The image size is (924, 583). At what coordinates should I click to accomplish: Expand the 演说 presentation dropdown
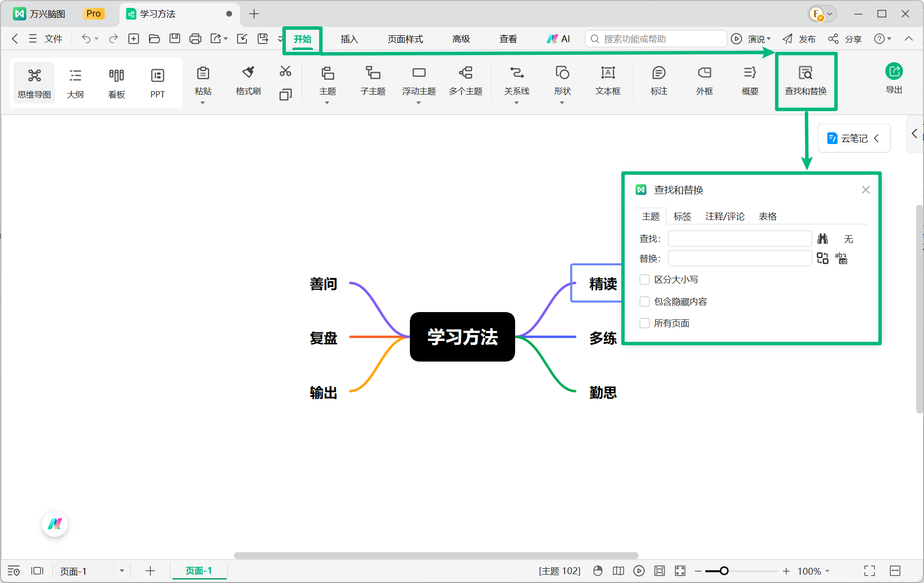point(769,39)
